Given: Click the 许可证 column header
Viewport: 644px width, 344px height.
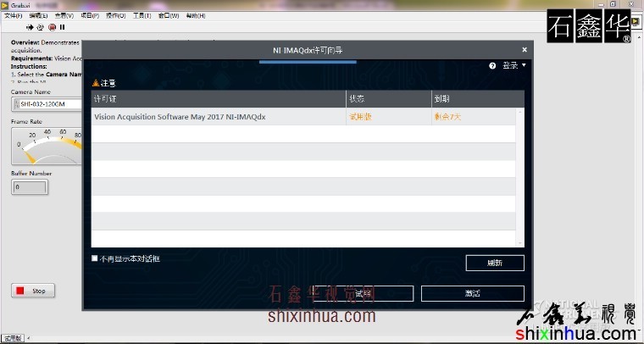Looking at the screenshot, I should pos(219,99).
